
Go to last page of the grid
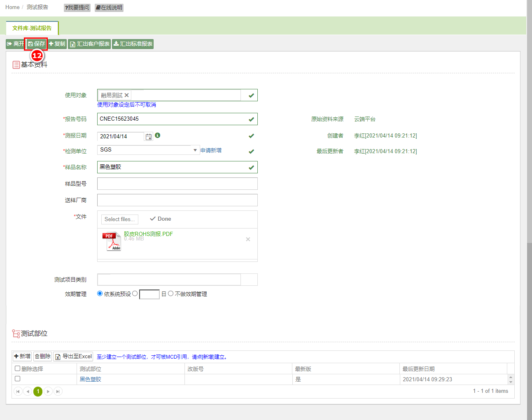58,392
